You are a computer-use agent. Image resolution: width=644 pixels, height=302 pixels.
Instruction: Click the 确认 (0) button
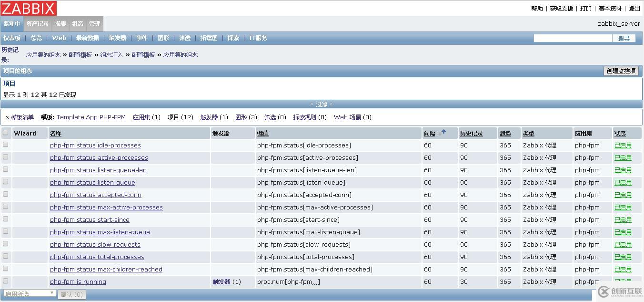pyautogui.click(x=72, y=294)
